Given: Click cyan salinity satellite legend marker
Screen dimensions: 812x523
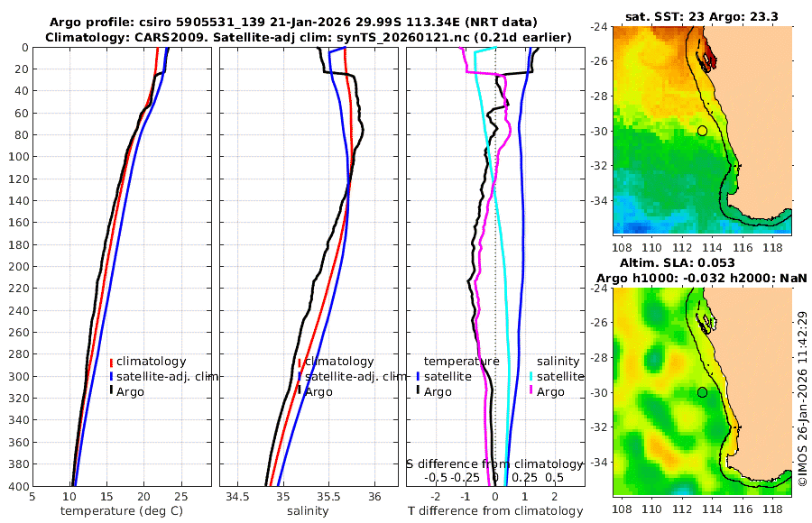Looking at the screenshot, I should 531,376.
